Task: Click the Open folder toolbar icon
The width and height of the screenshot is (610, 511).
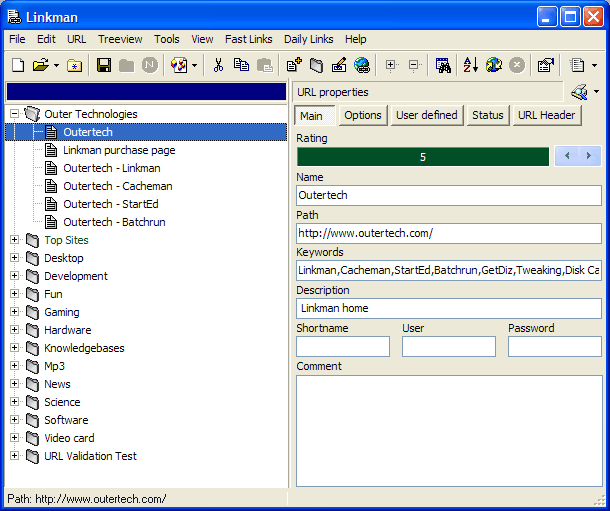Action: 40,65
